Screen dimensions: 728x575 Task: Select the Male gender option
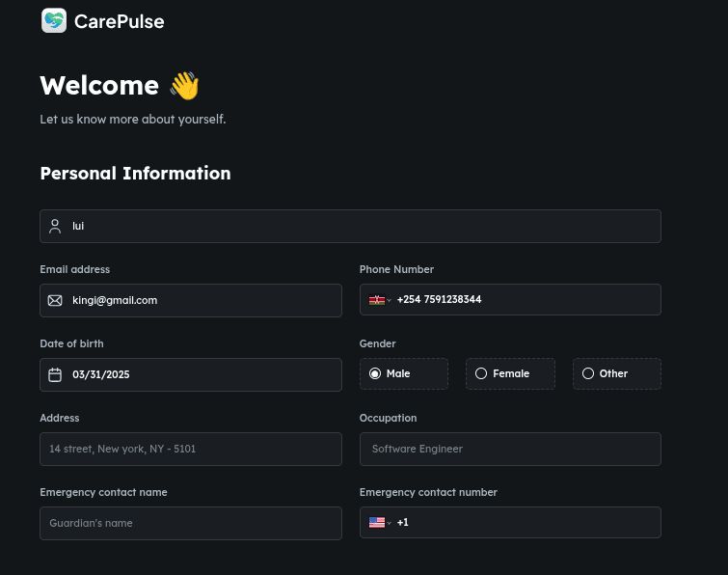(404, 374)
